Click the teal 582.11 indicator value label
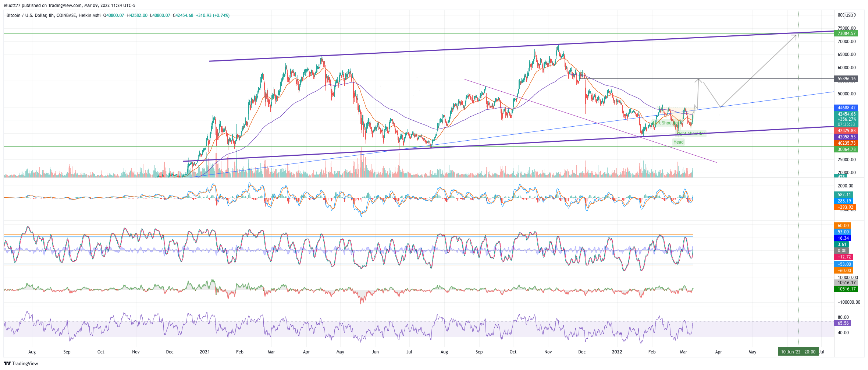The image size is (868, 370). (844, 195)
